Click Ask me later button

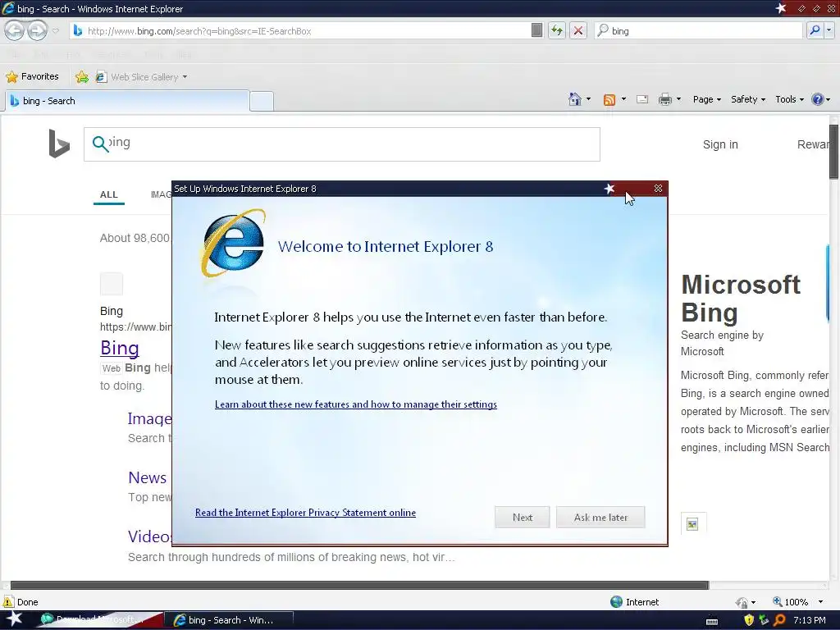coord(600,517)
